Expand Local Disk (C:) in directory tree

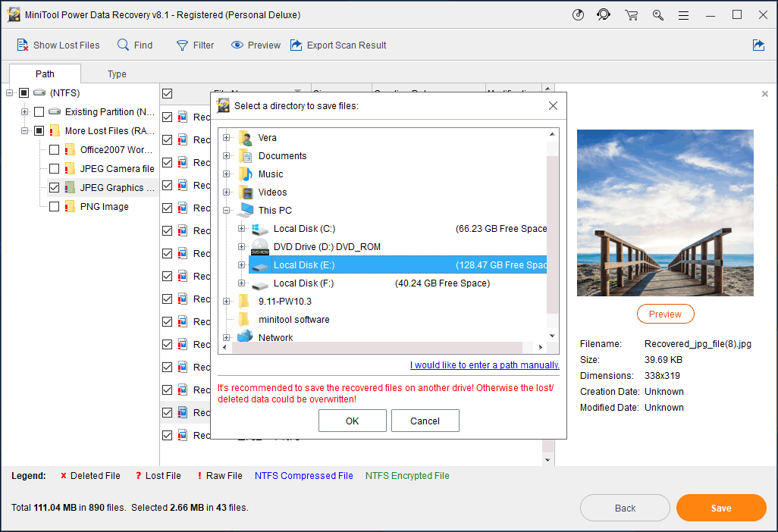click(241, 229)
